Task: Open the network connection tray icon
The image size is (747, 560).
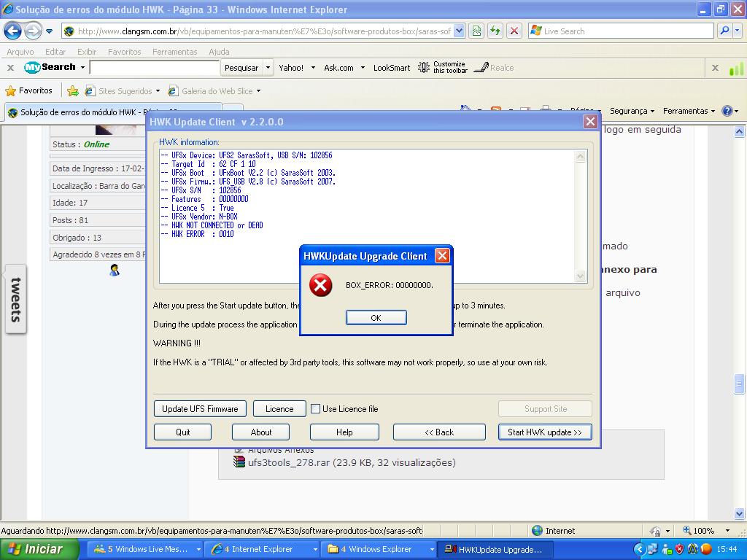Action: tap(652, 549)
